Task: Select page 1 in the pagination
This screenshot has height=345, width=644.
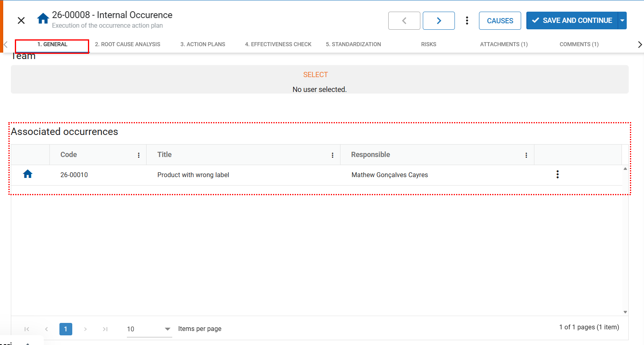Action: click(x=66, y=329)
